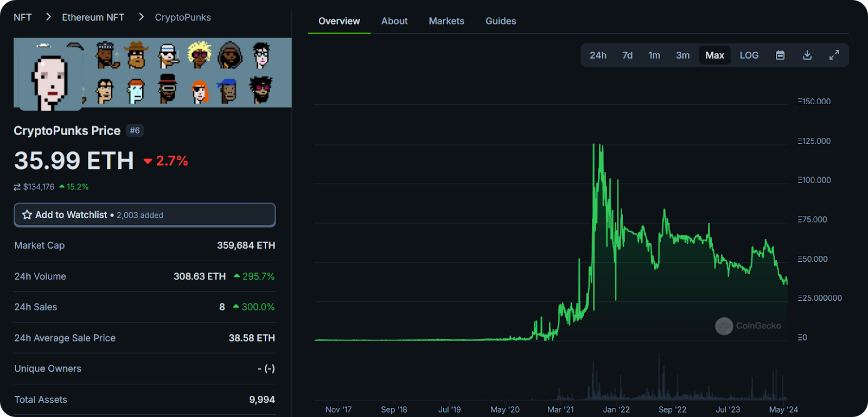Click the Ξ75.000 y-axis label
Screen dimensions: 868x417
812,219
